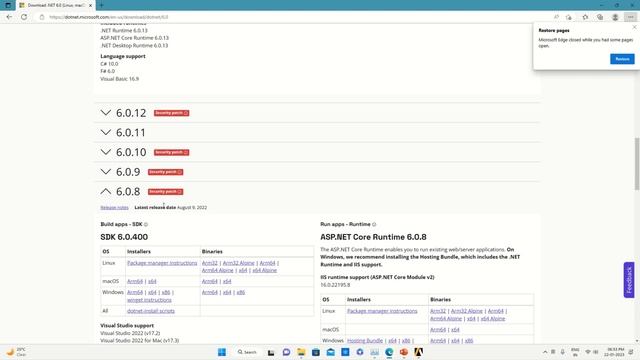The image size is (640, 360).
Task: Open the 6.0.8 Release notes link
Action: 114,207
